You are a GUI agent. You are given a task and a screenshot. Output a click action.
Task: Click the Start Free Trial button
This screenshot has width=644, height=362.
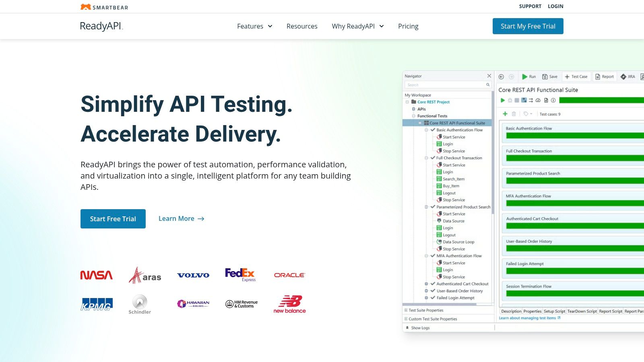click(x=113, y=219)
